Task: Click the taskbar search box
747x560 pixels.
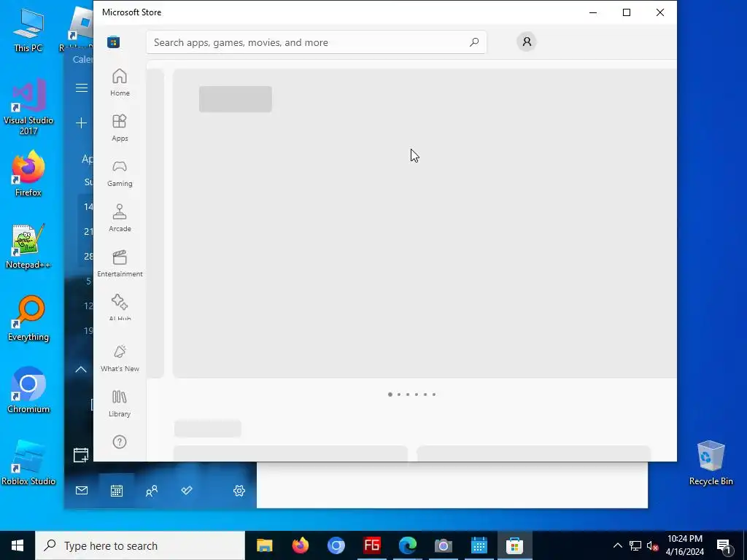Action: 140,545
